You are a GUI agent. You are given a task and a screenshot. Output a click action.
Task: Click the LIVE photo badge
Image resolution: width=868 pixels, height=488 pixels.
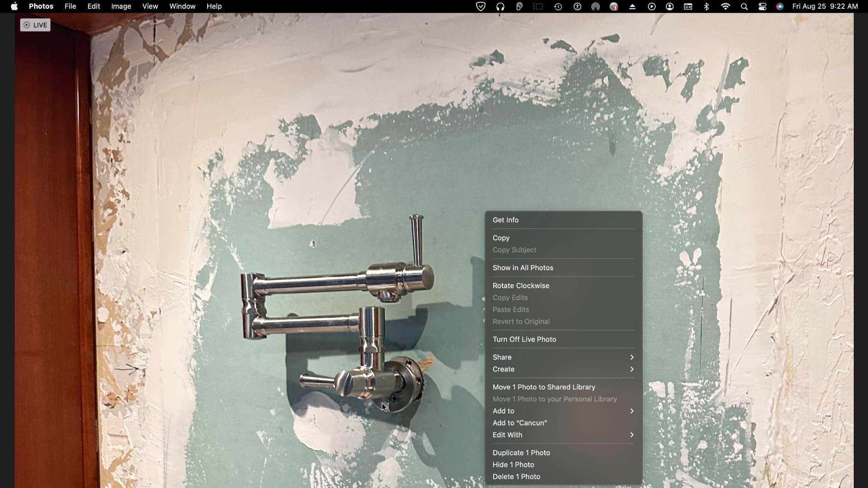click(35, 25)
